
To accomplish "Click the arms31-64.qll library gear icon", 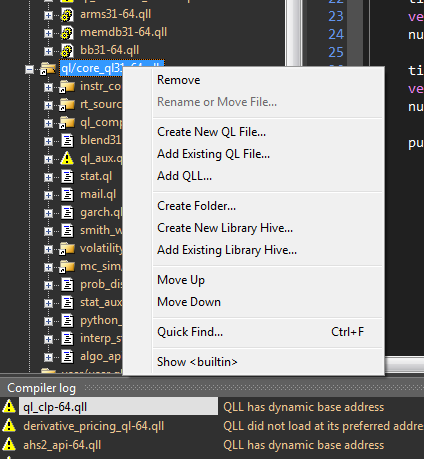I will 67,15.
